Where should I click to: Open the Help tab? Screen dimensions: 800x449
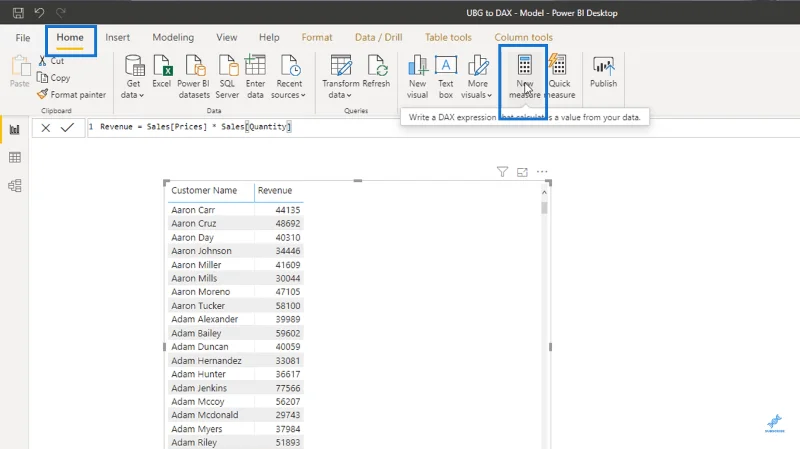click(269, 37)
